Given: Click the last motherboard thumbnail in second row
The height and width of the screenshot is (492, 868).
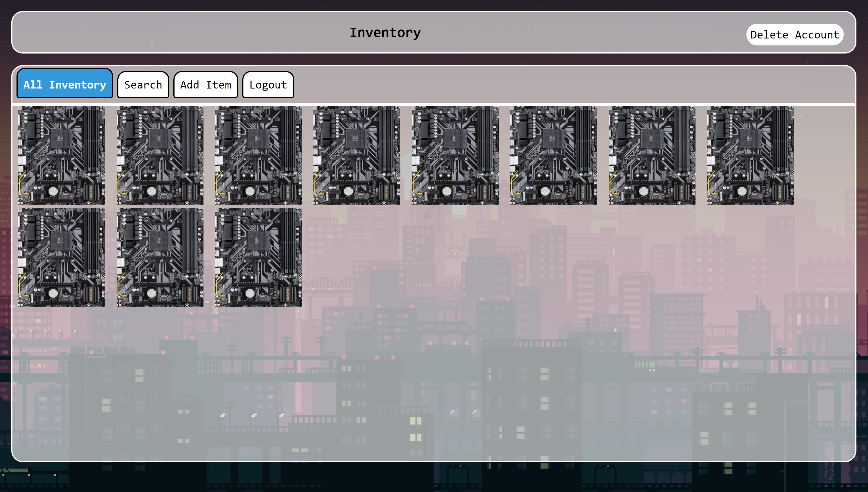Looking at the screenshot, I should pyautogui.click(x=258, y=257).
